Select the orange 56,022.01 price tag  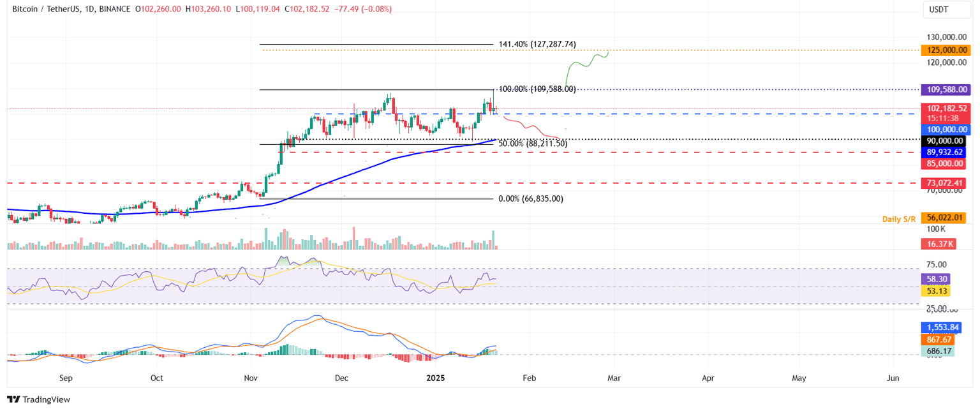pyautogui.click(x=944, y=218)
